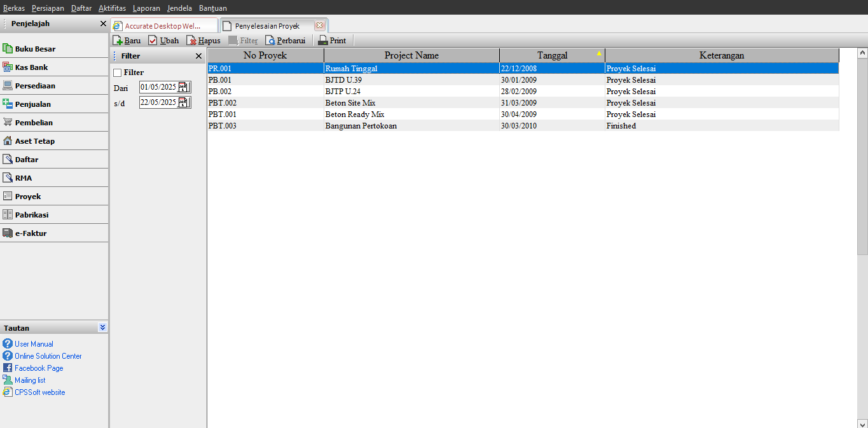The image size is (868, 428).
Task: Open the e-Faktur module icon
Action: 8,233
